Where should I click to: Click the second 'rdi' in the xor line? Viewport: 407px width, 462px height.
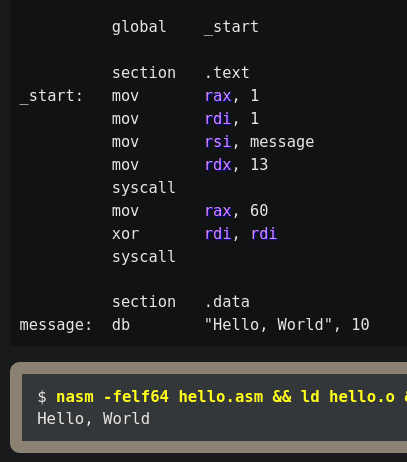(x=264, y=234)
